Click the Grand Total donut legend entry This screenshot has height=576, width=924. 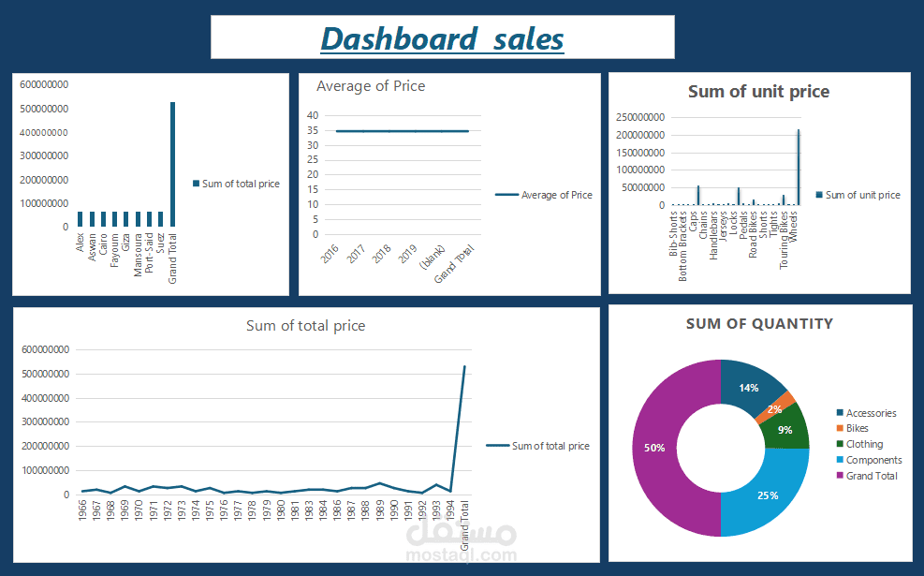coord(867,476)
